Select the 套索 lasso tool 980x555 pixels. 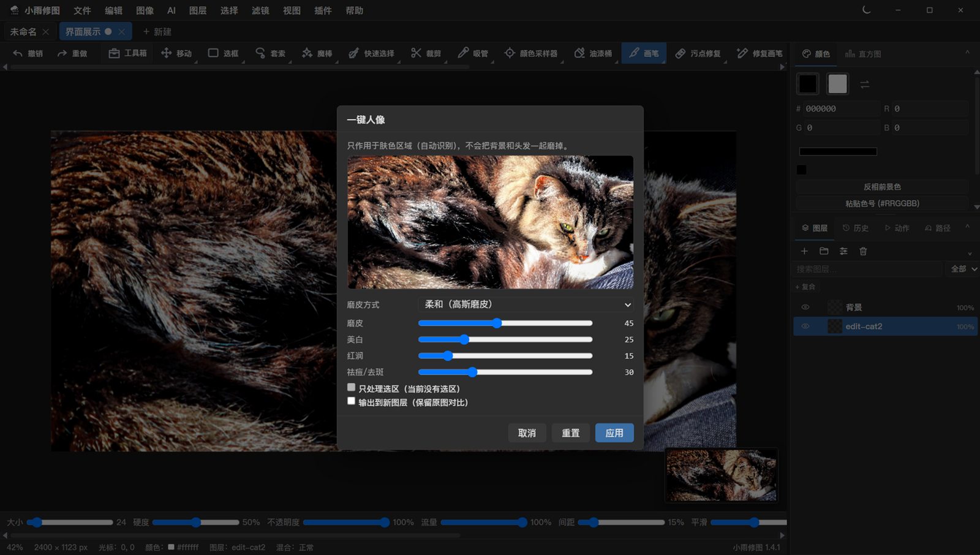click(270, 53)
